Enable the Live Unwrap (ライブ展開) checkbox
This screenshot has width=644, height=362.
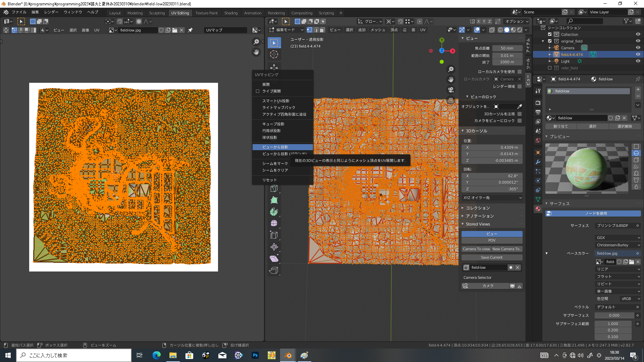[x=258, y=91]
